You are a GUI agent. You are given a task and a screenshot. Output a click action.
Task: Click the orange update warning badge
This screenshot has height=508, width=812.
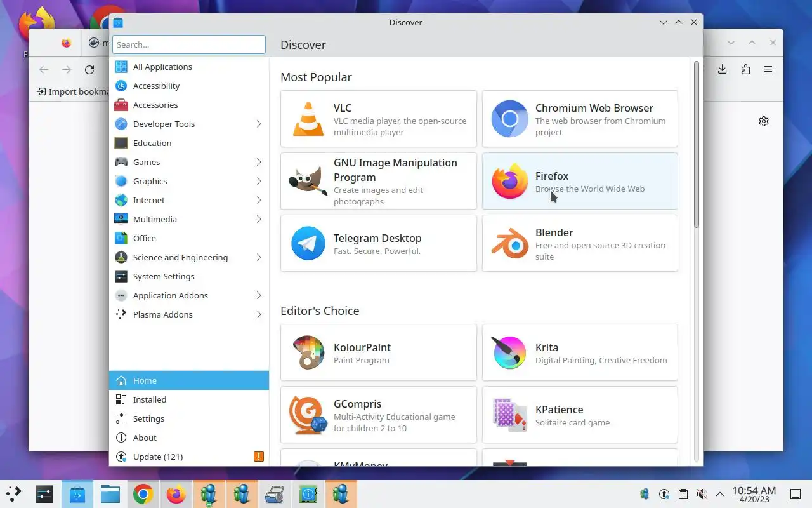click(x=258, y=457)
